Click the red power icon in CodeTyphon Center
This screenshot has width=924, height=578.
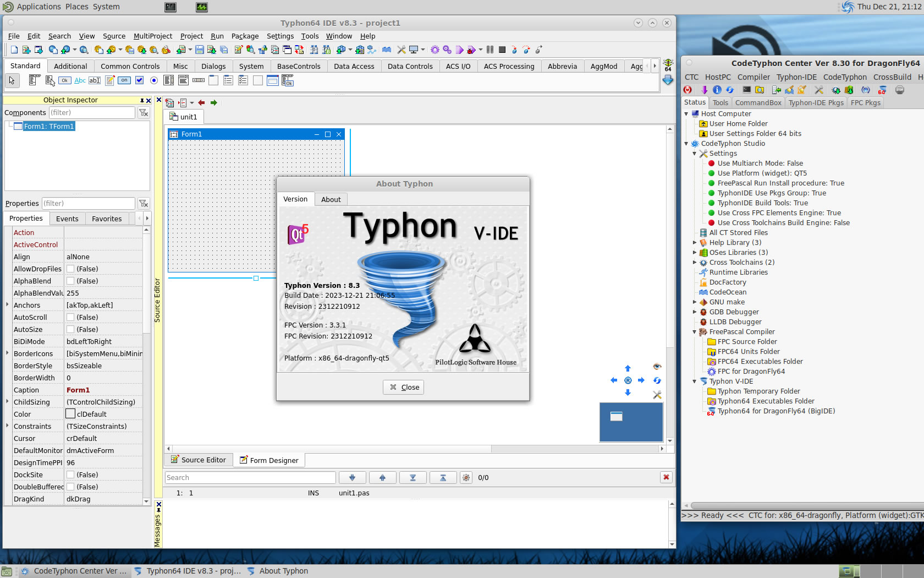pyautogui.click(x=688, y=90)
